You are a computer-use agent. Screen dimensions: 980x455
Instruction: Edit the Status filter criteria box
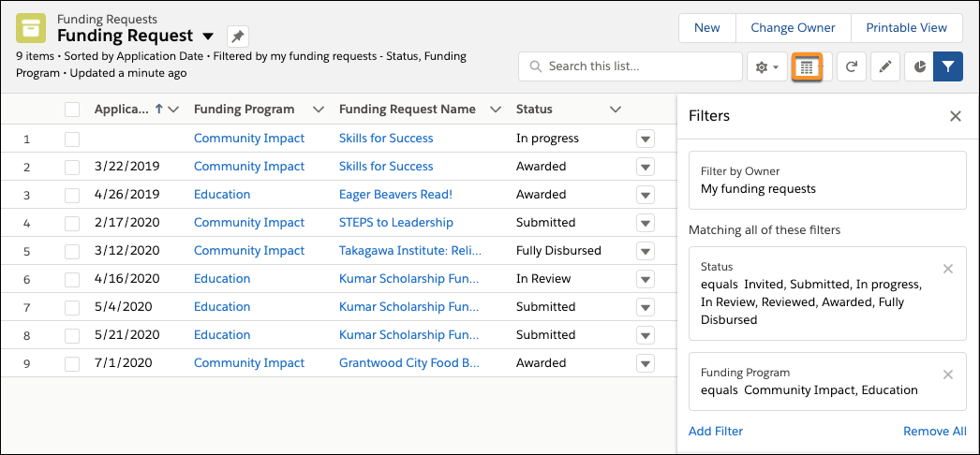coord(827,293)
